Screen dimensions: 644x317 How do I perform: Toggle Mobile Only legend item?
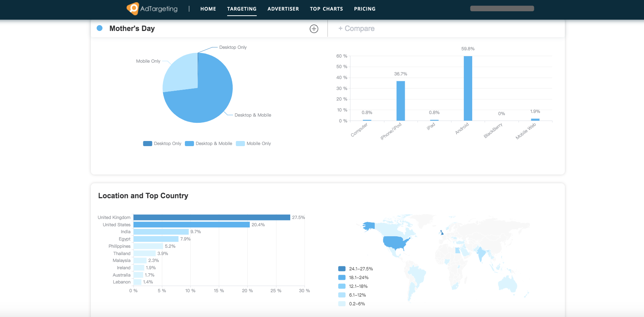[x=253, y=144]
